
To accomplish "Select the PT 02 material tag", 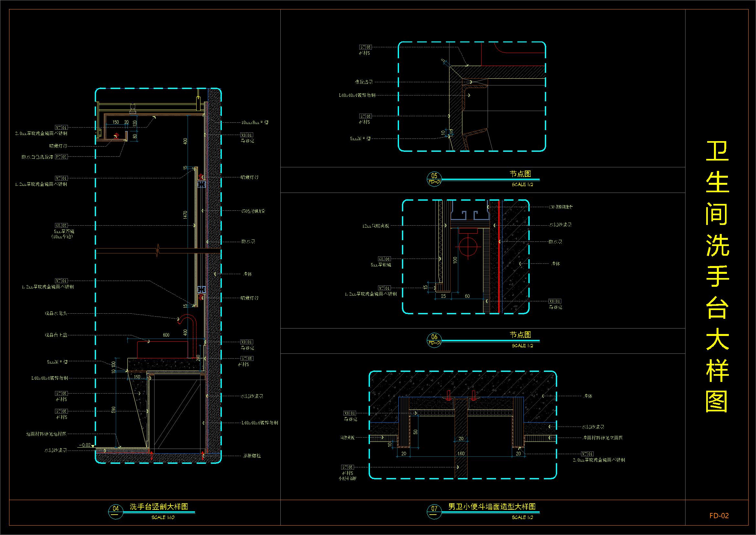I will click(x=61, y=157).
